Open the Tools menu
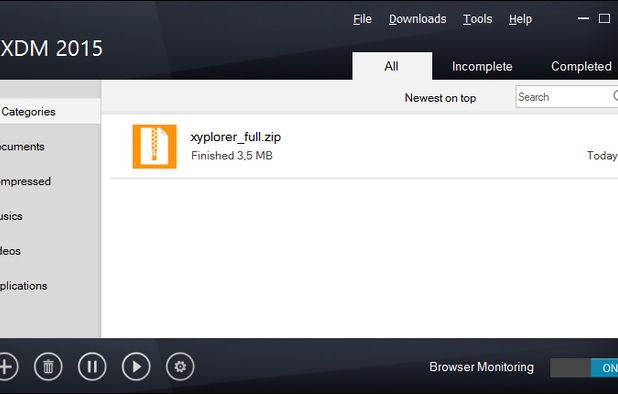This screenshot has height=394, width=618. tap(477, 19)
